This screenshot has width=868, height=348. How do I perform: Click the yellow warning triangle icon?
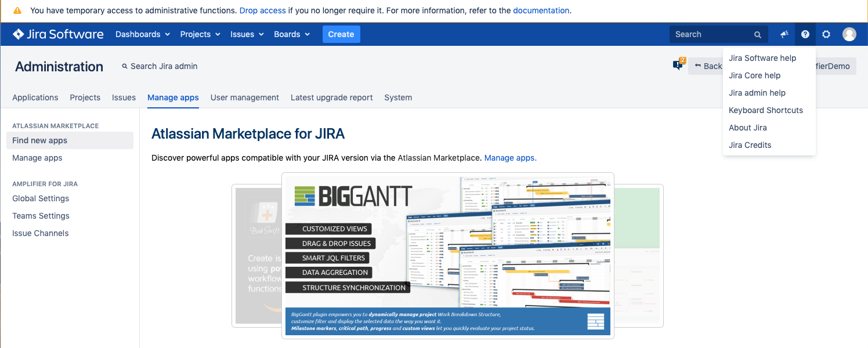point(17,10)
